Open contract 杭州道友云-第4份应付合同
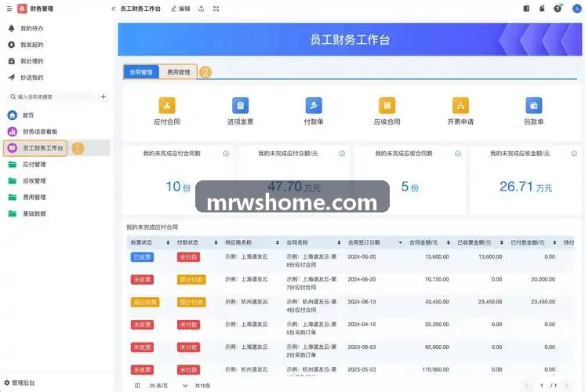Viewport: 585px width, 392px height. (x=311, y=306)
